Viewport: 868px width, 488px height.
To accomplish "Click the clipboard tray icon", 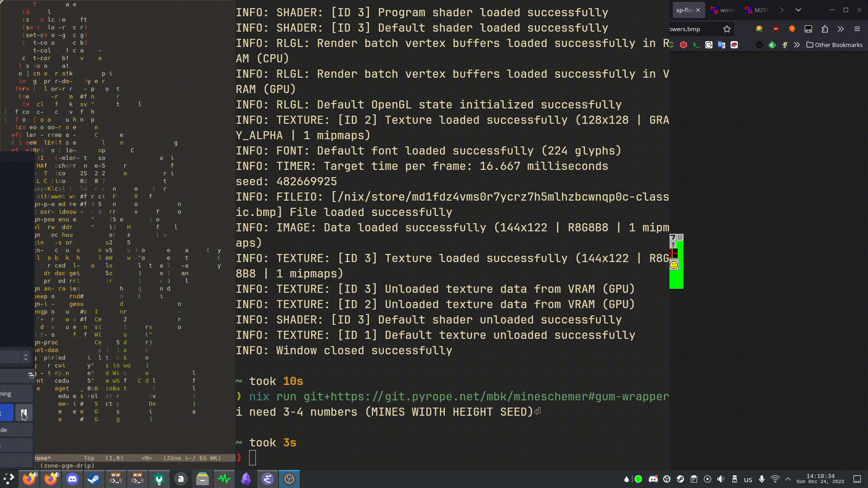I will pyautogui.click(x=694, y=479).
